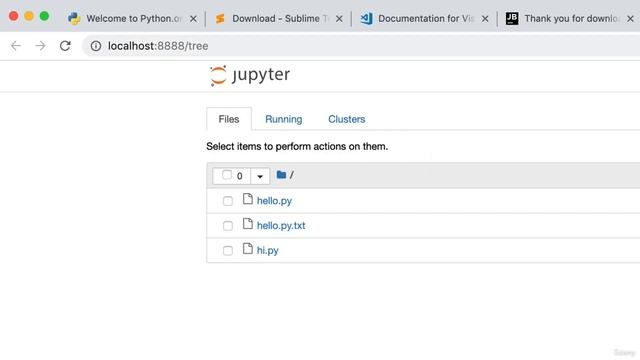Check the box for hello.py
The height and width of the screenshot is (360, 640).
pos(228,201)
